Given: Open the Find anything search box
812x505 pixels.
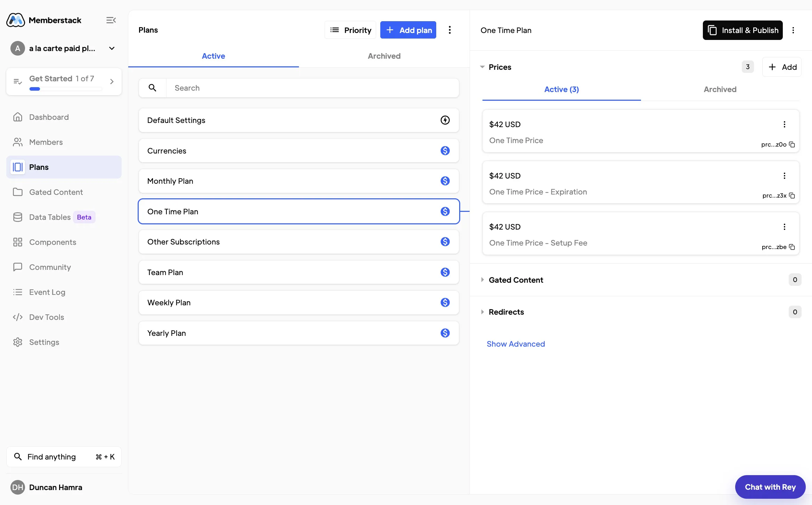Looking at the screenshot, I should coord(64,457).
